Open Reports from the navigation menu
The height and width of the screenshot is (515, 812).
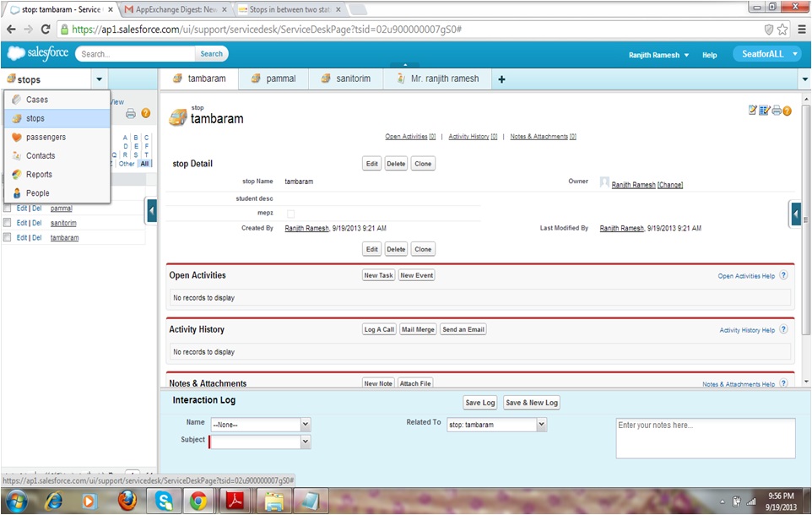click(x=57, y=174)
